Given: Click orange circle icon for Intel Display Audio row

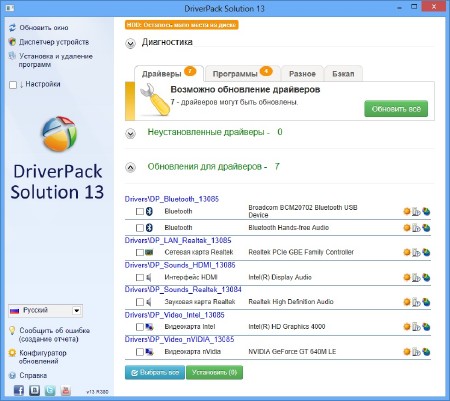Looking at the screenshot, I should (407, 277).
